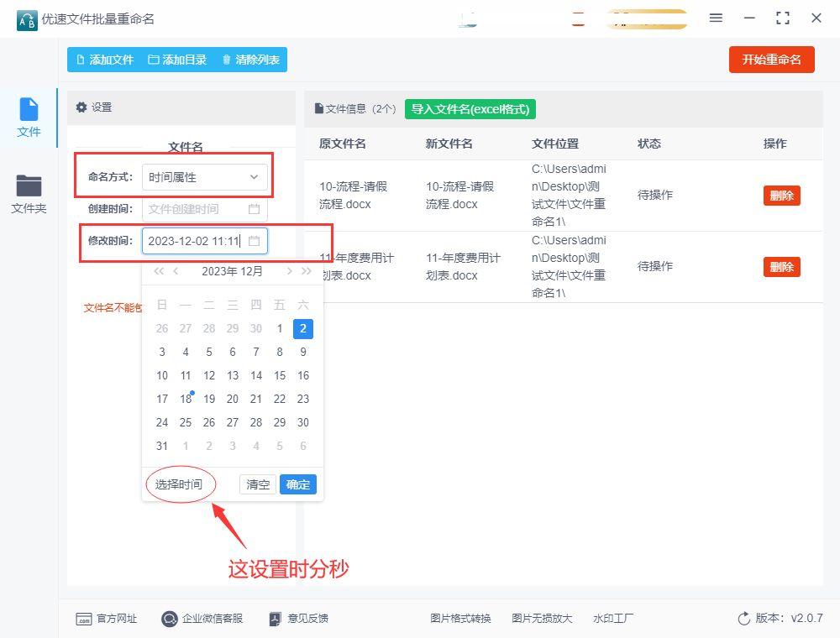Open 图片格式转换 image format conversion link
Image resolution: width=840 pixels, height=638 pixels.
[460, 619]
